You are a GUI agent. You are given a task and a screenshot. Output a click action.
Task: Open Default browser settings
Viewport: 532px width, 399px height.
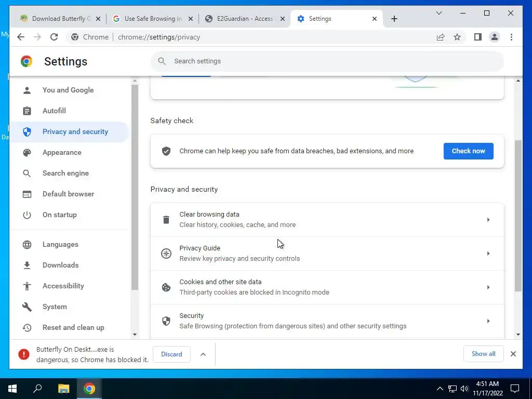pos(70,194)
